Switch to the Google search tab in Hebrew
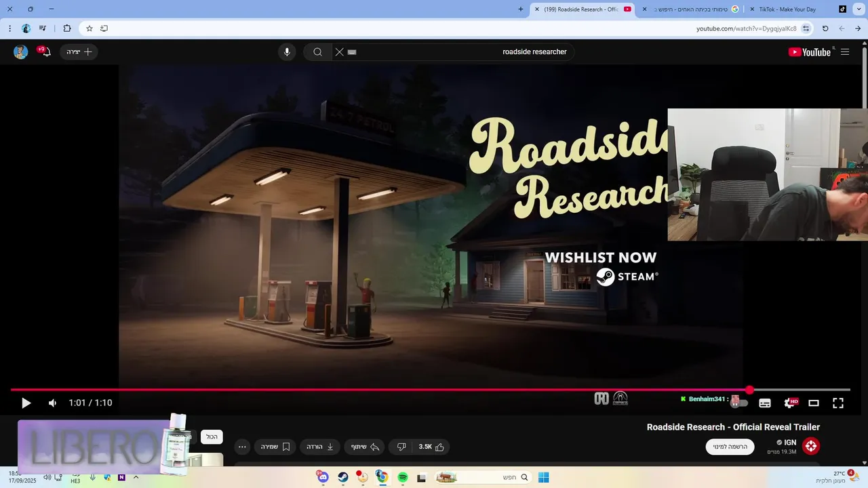The height and width of the screenshot is (488, 868). click(x=690, y=9)
